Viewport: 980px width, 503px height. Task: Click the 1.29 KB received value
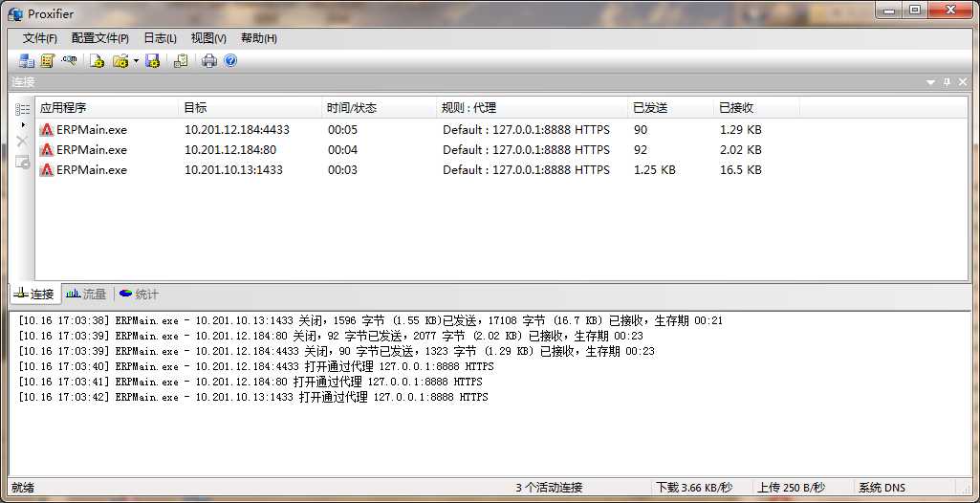741,130
